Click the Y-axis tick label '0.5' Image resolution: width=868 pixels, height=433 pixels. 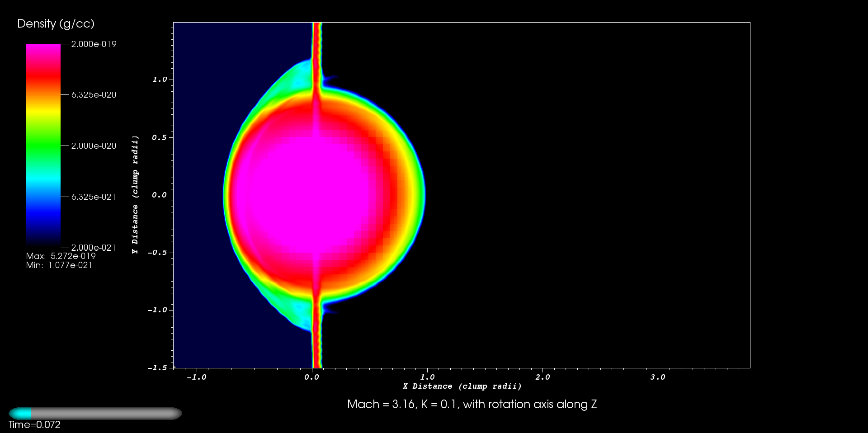pyautogui.click(x=159, y=137)
